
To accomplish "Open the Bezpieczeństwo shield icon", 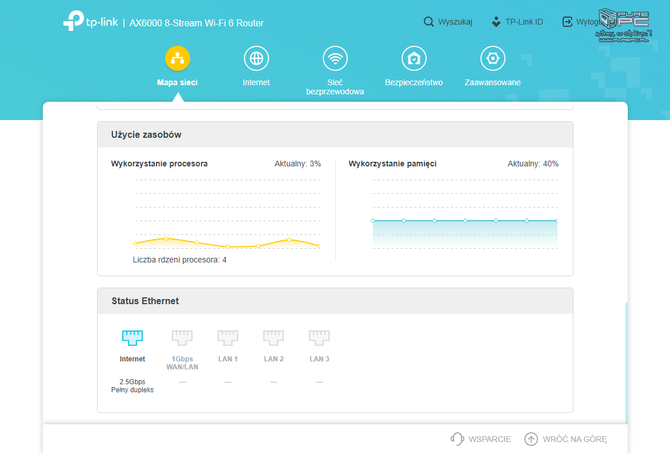I will 414,59.
